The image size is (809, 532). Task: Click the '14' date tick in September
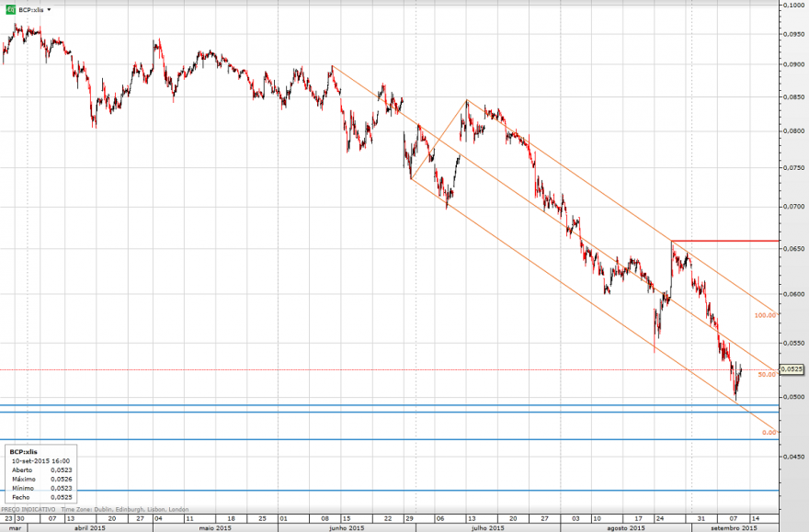pos(755,518)
